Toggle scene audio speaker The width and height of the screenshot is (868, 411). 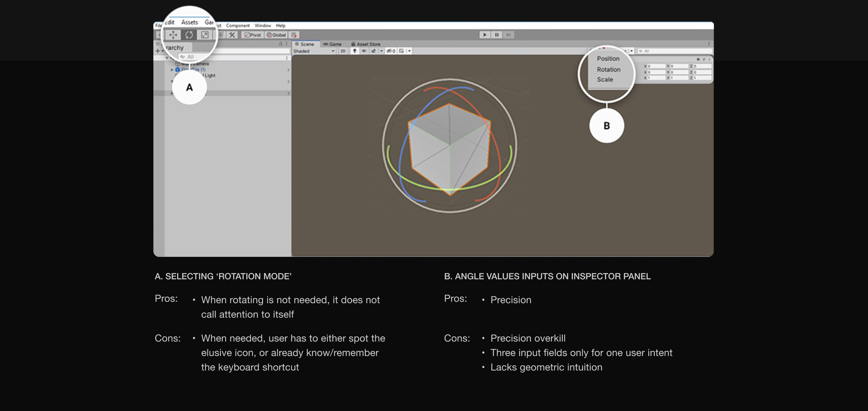pos(364,51)
